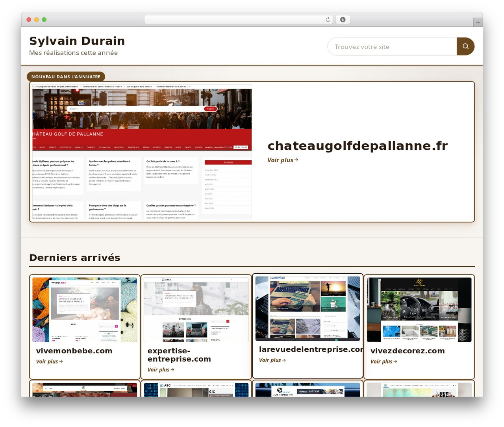The height and width of the screenshot is (427, 504).
Task: Click the vivemonbebe.com title
Action: (74, 351)
